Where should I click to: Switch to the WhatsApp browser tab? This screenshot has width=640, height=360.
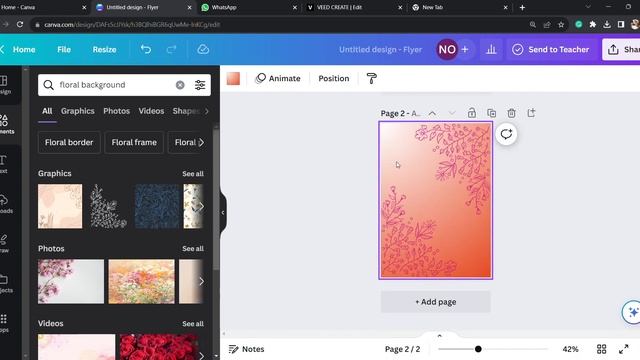(249, 7)
